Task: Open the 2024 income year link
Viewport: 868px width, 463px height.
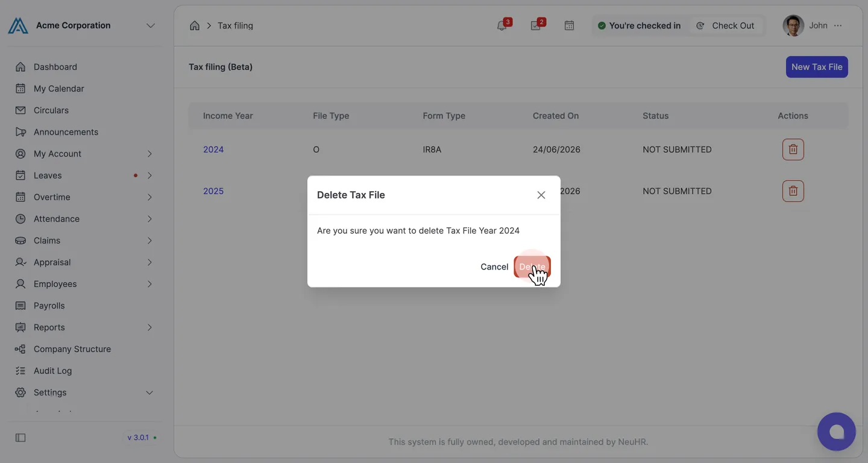Action: [x=213, y=150]
